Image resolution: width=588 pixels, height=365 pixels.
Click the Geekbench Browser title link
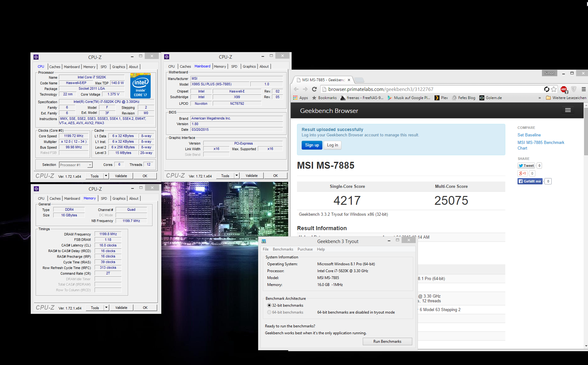tap(329, 111)
